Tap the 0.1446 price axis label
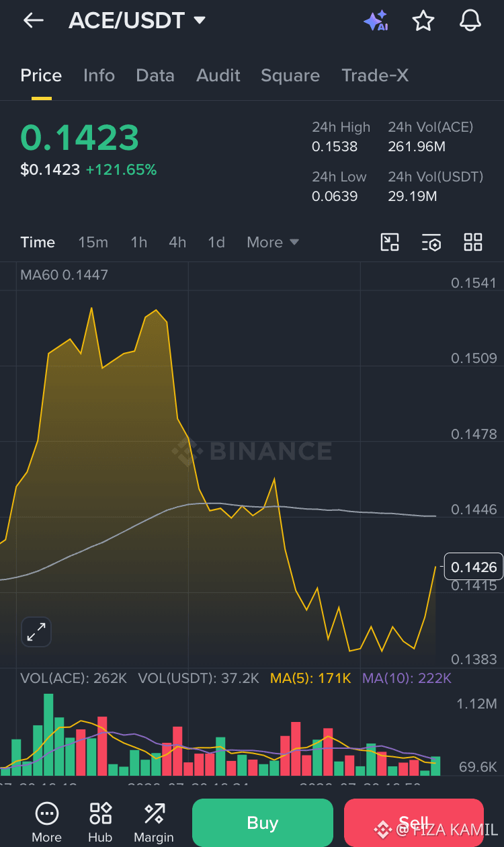The image size is (504, 847). point(474,510)
